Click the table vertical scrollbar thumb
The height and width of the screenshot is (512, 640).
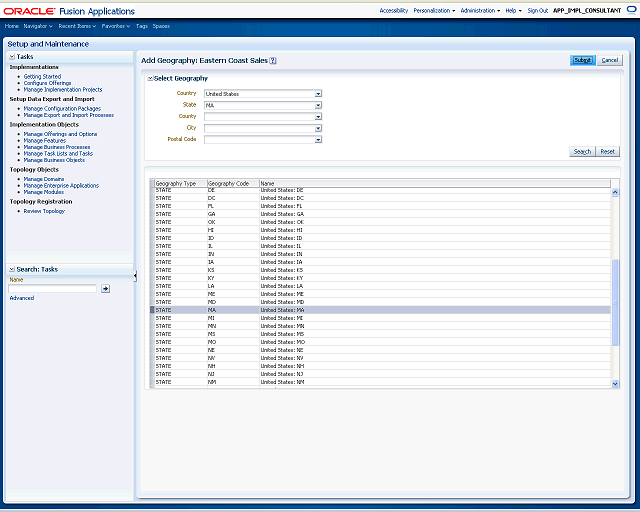[x=615, y=302]
